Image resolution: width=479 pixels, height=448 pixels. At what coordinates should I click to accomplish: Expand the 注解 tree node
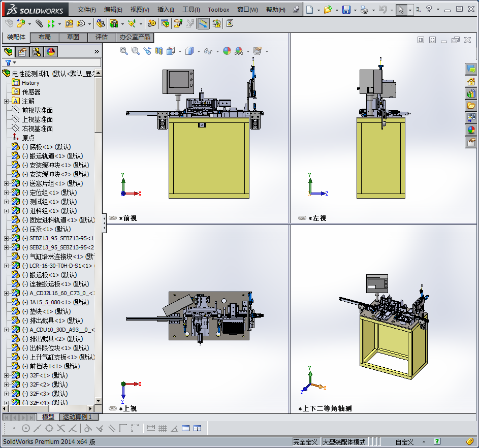[7, 101]
